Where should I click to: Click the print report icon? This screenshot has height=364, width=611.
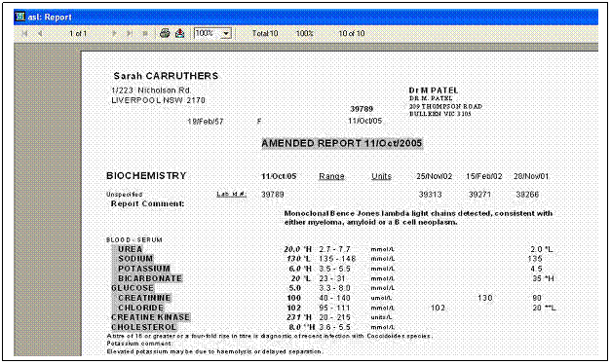165,33
